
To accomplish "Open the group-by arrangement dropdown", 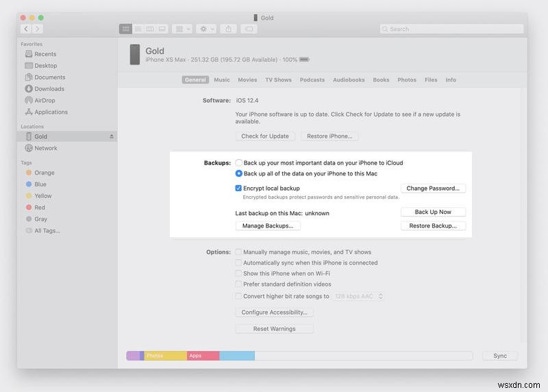I will coord(182,29).
